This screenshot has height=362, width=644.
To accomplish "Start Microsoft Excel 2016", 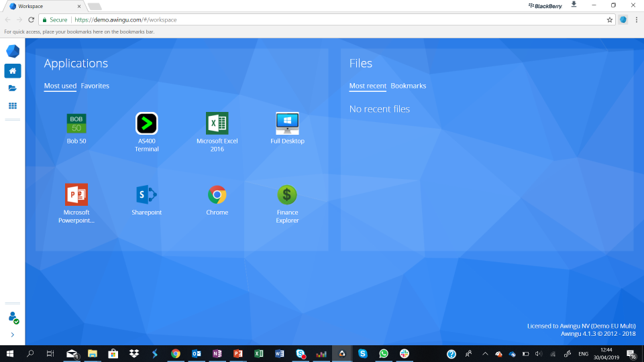I will coord(217,132).
